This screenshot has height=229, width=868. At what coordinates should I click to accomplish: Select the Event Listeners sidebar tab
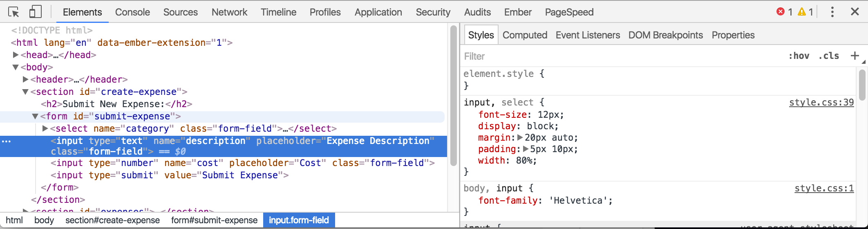588,35
